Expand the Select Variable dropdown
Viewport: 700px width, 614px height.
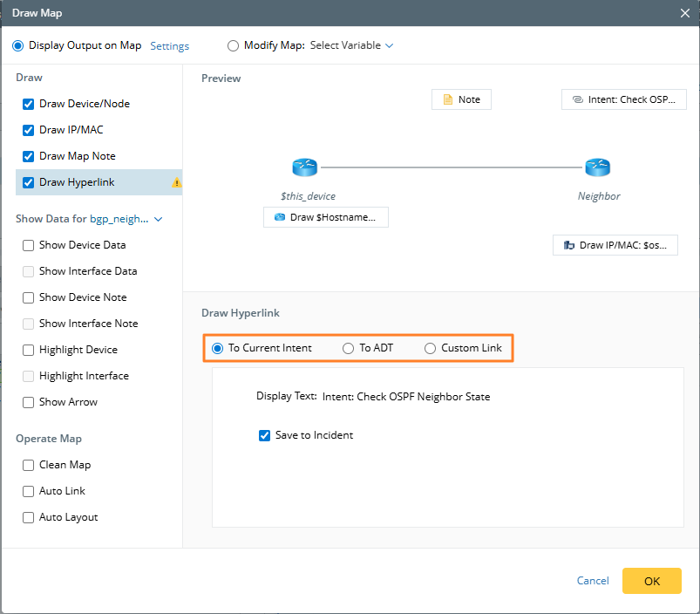click(351, 45)
